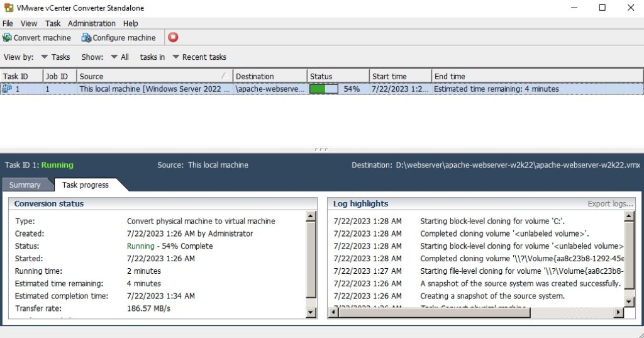Click 'Estimated completion time' value 1:34 AM
This screenshot has width=644, height=338.
160,296
